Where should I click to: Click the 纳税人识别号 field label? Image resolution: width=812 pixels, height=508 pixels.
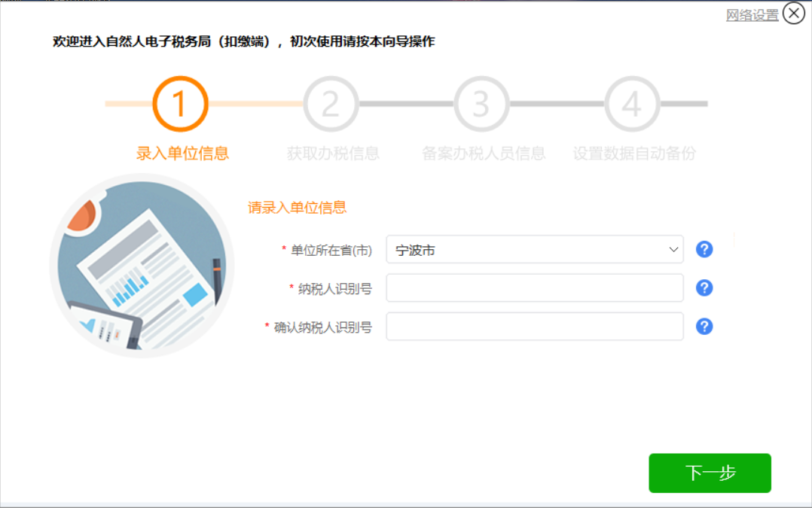(335, 289)
